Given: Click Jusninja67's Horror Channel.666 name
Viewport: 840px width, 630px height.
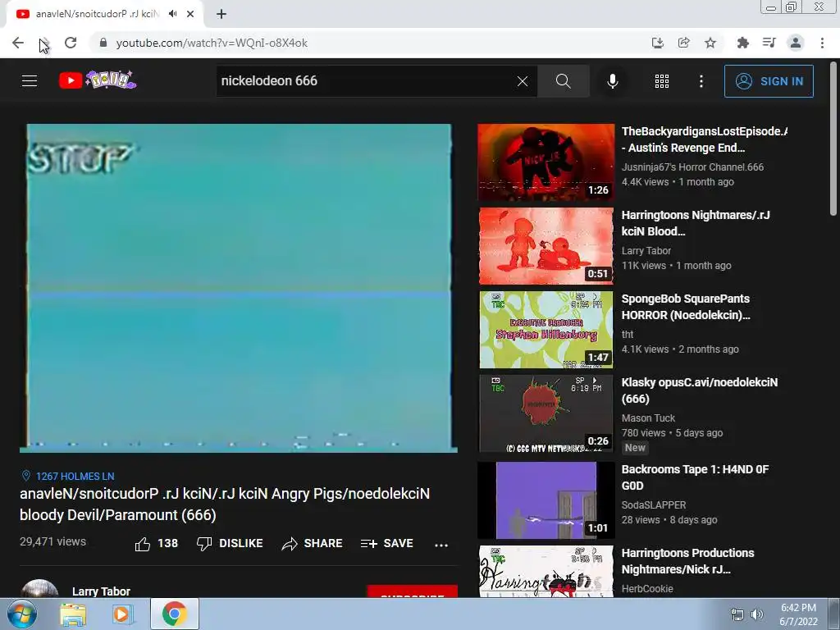Looking at the screenshot, I should pos(692,167).
